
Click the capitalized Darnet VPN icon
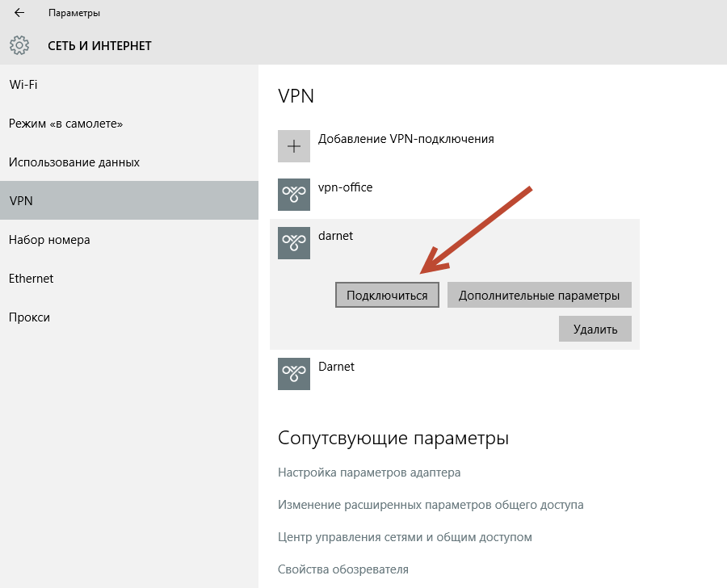tap(294, 374)
